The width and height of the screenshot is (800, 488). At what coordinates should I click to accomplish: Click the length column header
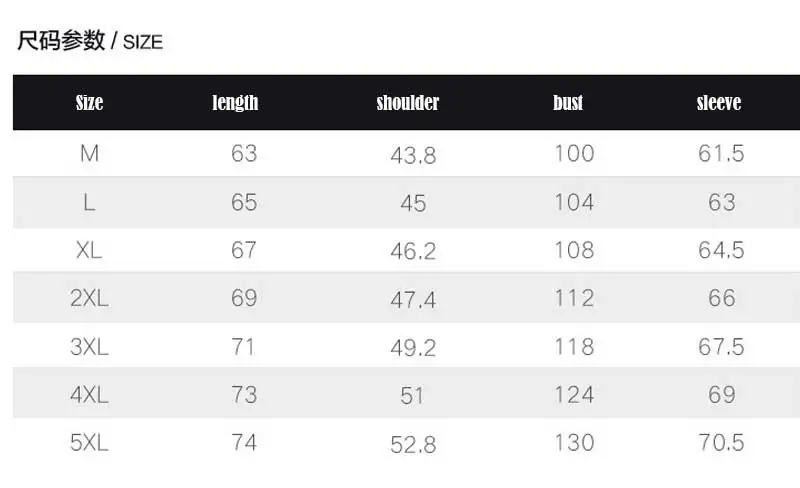235,103
